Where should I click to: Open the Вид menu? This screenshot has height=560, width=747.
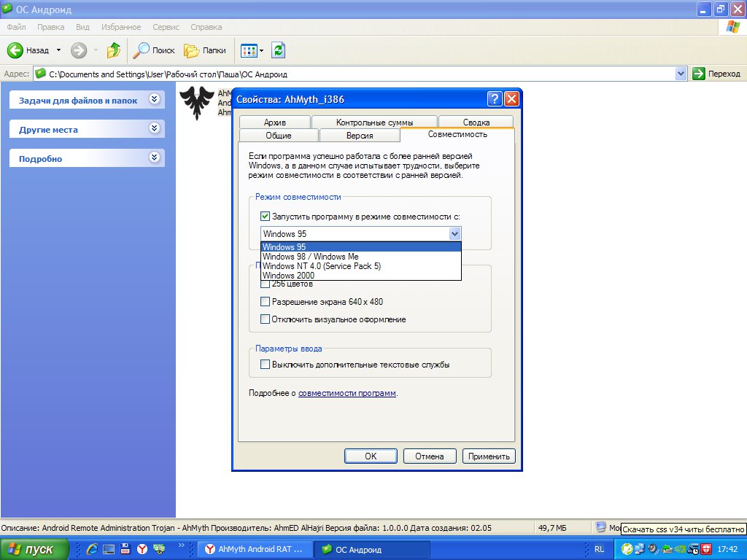82,27
